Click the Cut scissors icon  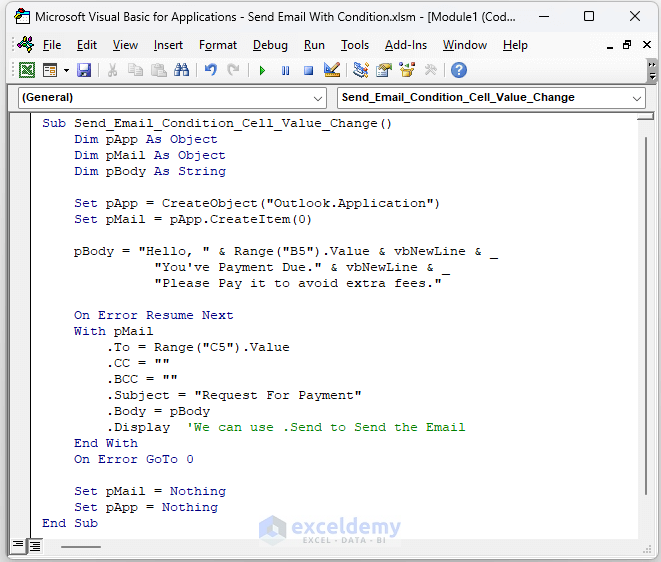(x=112, y=70)
